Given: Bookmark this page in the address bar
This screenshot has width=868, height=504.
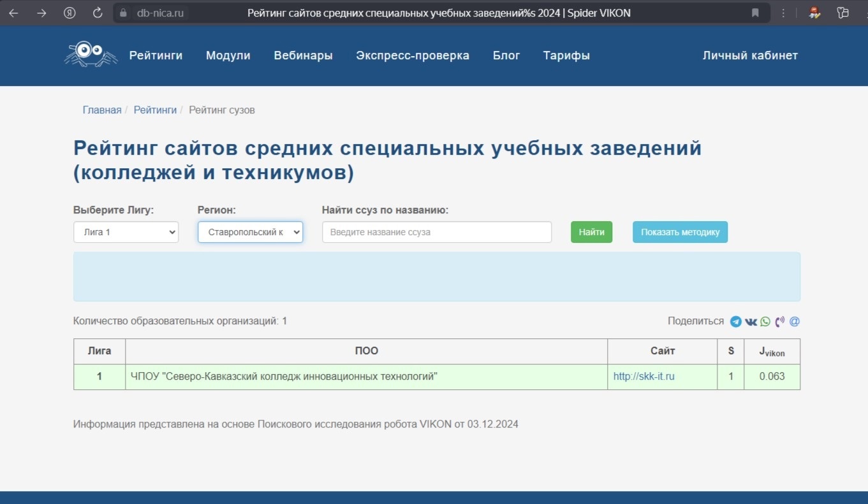Looking at the screenshot, I should [755, 13].
